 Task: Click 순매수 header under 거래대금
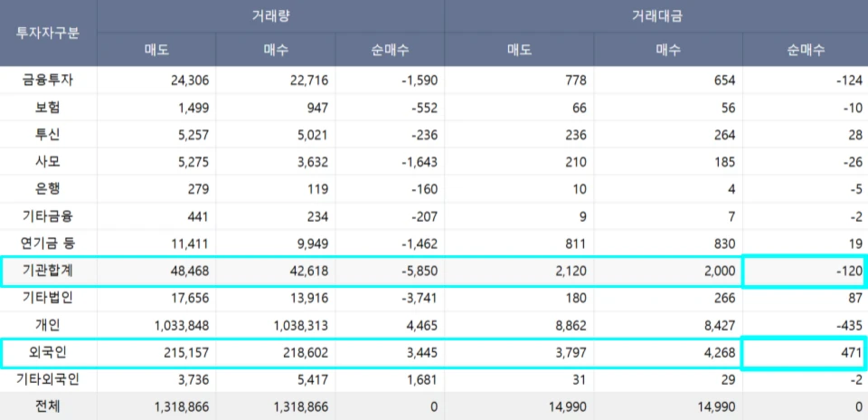point(805,50)
